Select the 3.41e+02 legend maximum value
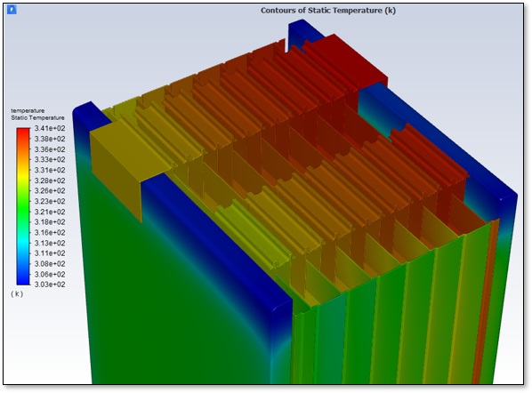The width and height of the screenshot is (532, 393). pyautogui.click(x=50, y=129)
